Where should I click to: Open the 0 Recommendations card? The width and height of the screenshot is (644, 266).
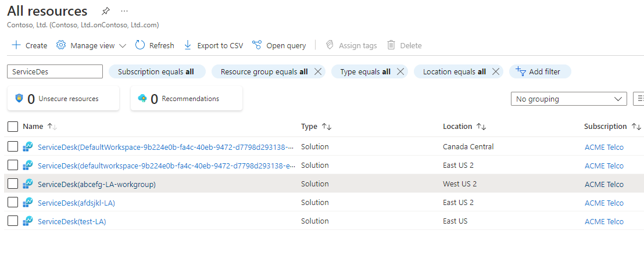point(187,98)
